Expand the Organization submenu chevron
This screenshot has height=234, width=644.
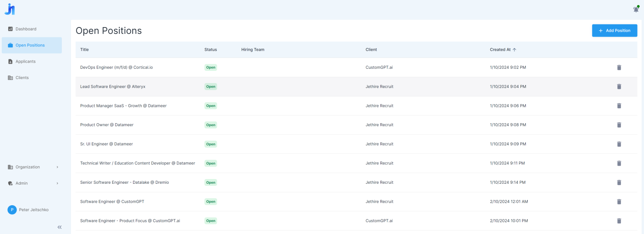tap(57, 167)
